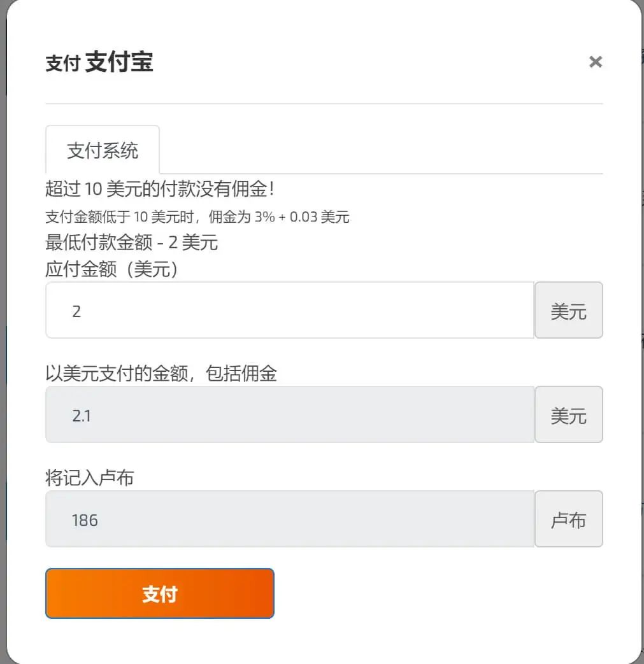Image resolution: width=644 pixels, height=664 pixels.
Task: Click the 超过 10 美元的付款没有佣金 notice
Action: (159, 189)
